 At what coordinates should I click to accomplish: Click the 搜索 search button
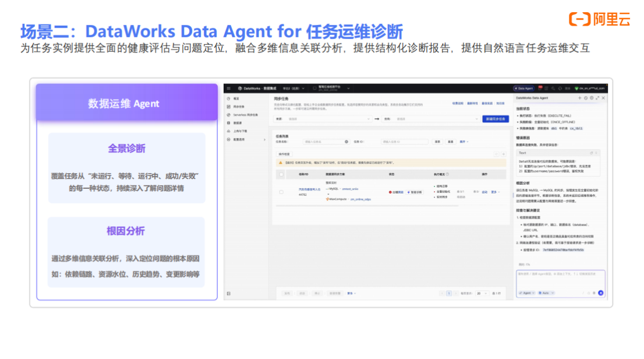[x=437, y=142]
